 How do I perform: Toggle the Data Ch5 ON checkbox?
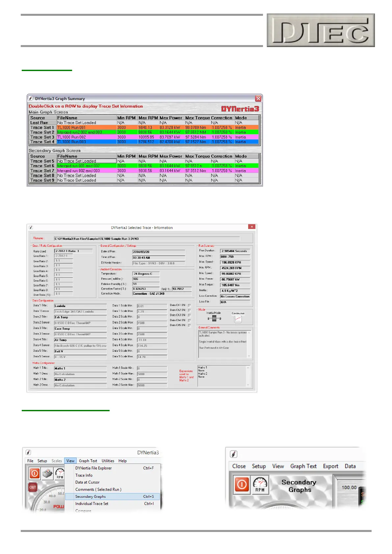click(x=189, y=325)
